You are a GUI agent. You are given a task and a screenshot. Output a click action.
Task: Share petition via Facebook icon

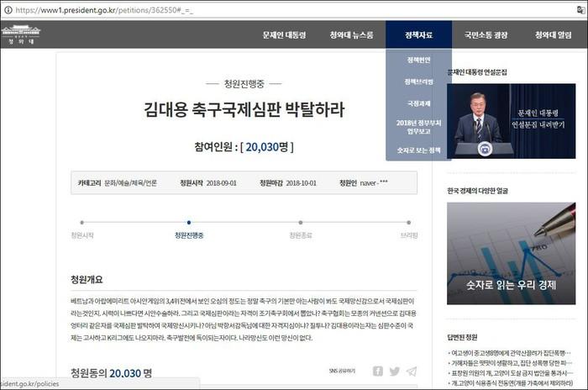377,371
